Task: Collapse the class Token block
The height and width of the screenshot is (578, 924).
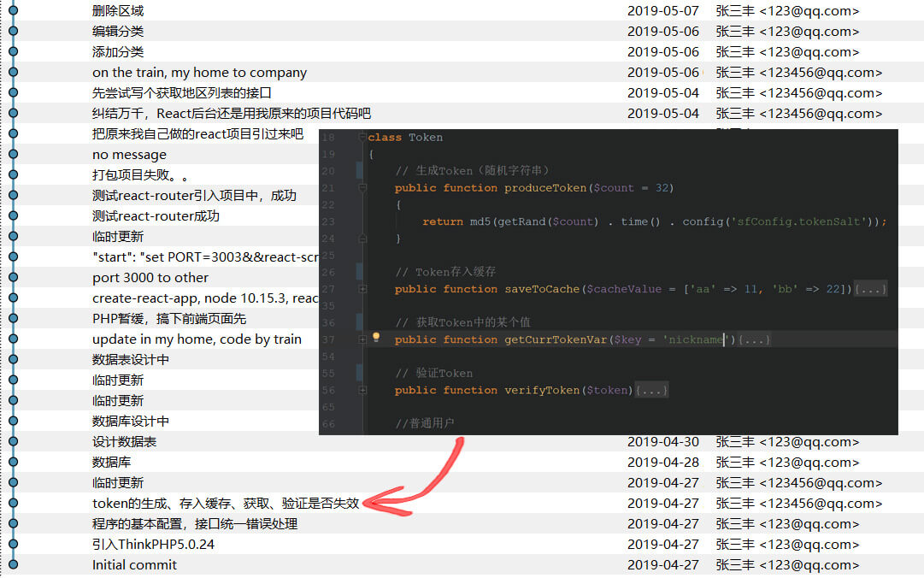Action: 363,138
